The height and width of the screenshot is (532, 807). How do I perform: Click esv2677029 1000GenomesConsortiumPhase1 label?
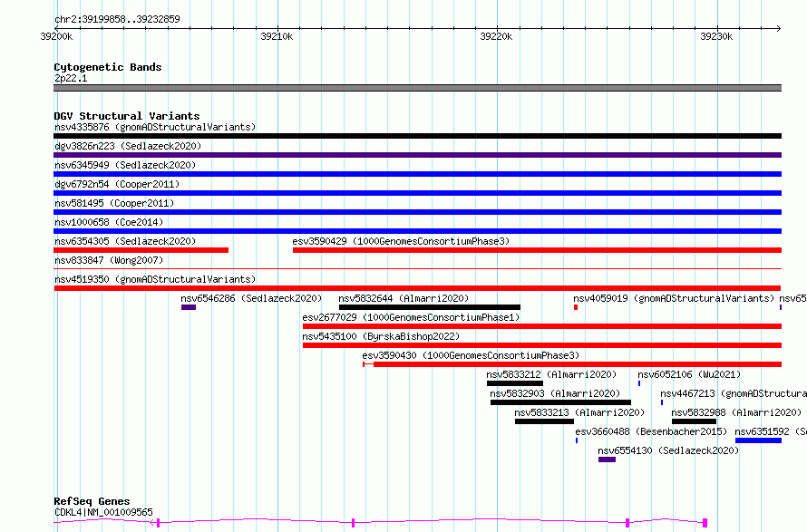[411, 317]
